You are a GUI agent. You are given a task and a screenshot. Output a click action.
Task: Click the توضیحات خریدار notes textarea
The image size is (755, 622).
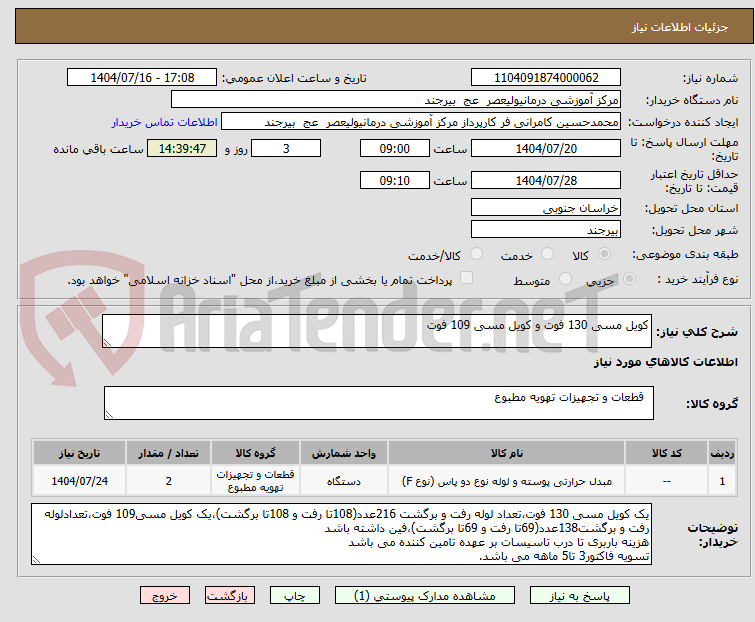tap(341, 534)
